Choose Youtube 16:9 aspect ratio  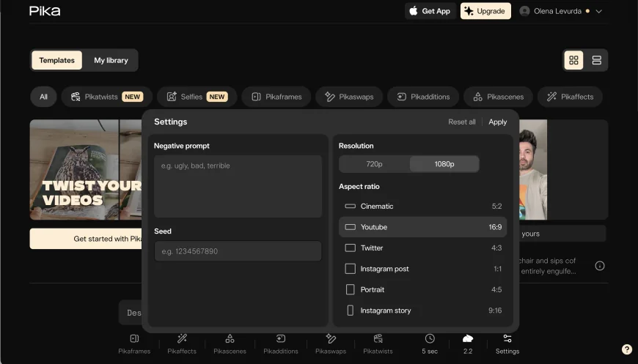pos(422,227)
